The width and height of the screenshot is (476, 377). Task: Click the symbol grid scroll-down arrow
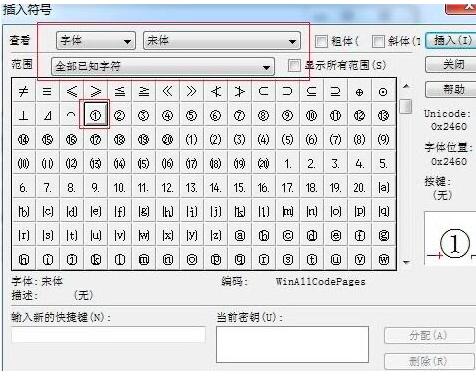pyautogui.click(x=406, y=263)
